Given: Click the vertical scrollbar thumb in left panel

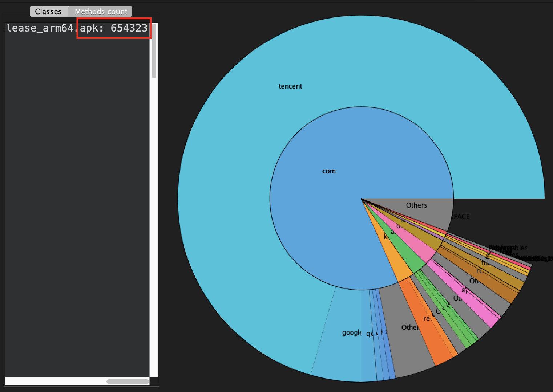Looking at the screenshot, I should (154, 51).
